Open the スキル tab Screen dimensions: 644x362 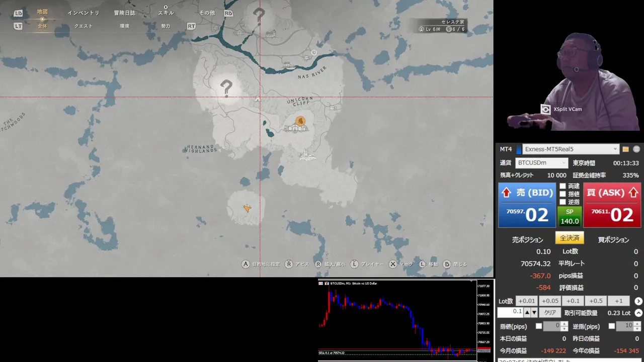pos(166,13)
